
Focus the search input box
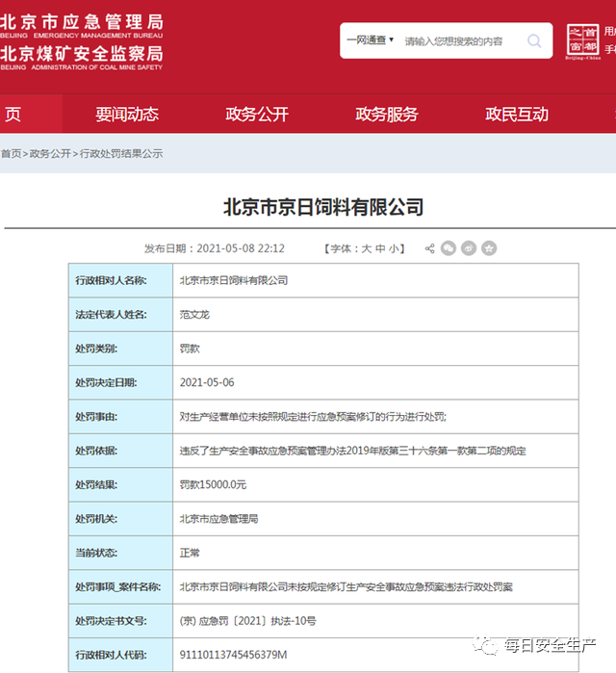point(454,41)
